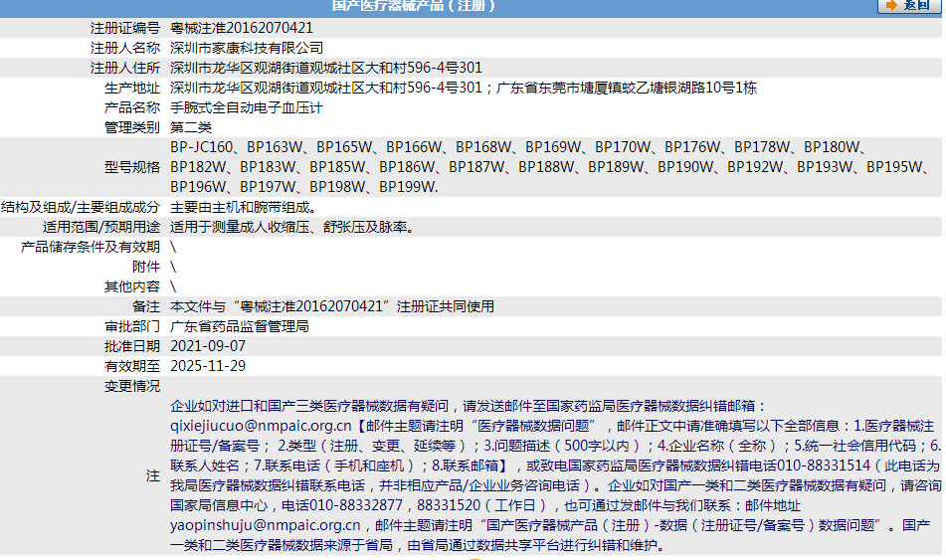The height and width of the screenshot is (560, 946).
Task: Click the 产品储存条件及有效期 label
Action: coord(91,247)
